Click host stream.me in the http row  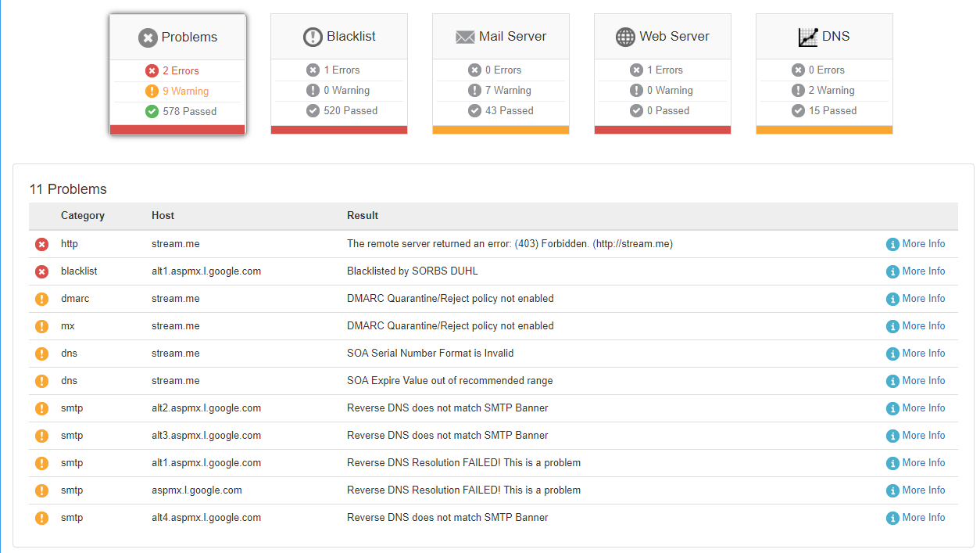coord(176,244)
